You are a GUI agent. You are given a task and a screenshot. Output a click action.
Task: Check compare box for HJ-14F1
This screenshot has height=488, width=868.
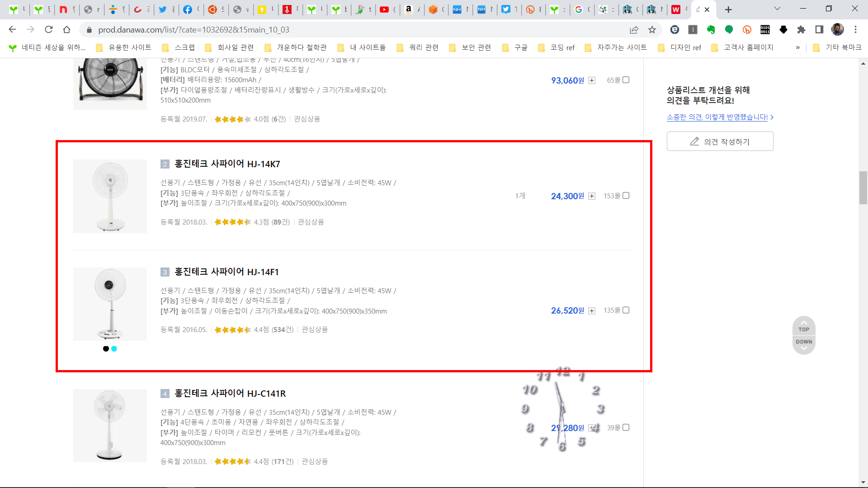point(626,310)
